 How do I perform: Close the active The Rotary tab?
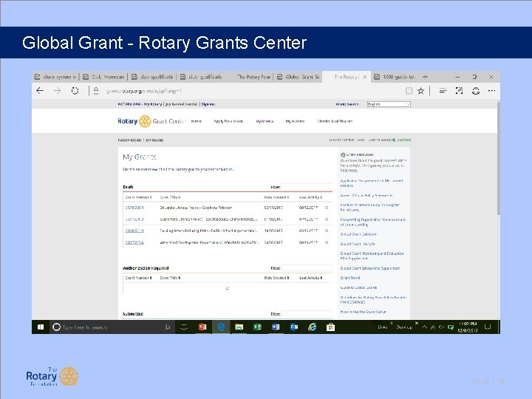point(365,77)
